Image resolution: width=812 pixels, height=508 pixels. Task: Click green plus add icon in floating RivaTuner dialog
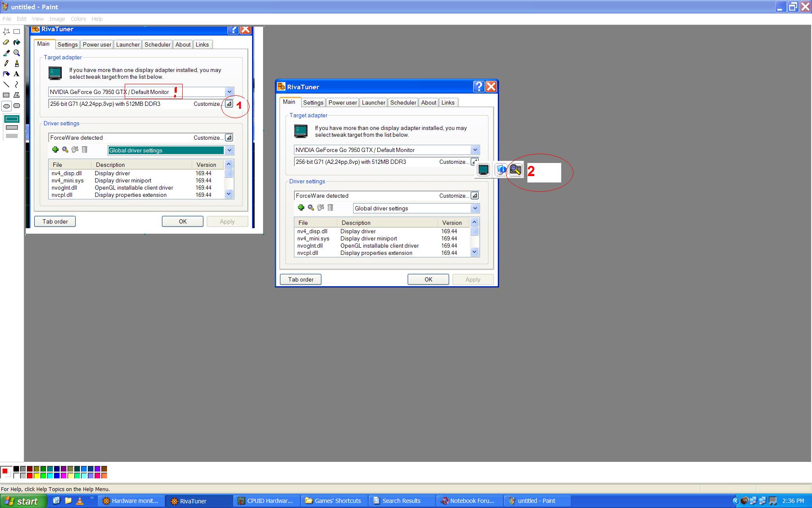tap(301, 207)
